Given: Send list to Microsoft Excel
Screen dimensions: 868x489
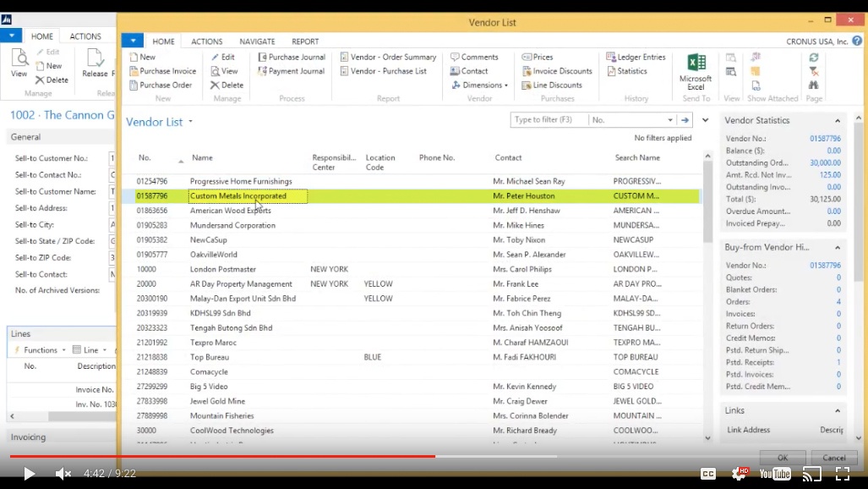Looking at the screenshot, I should 696,72.
